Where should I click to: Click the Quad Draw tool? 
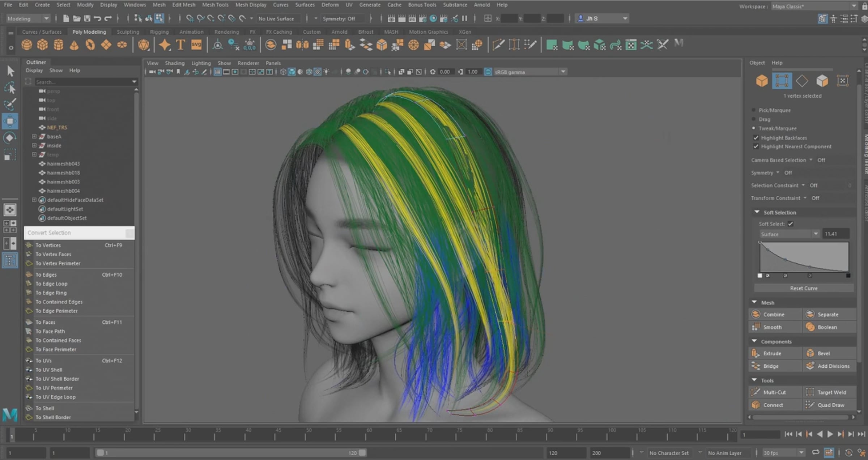830,405
